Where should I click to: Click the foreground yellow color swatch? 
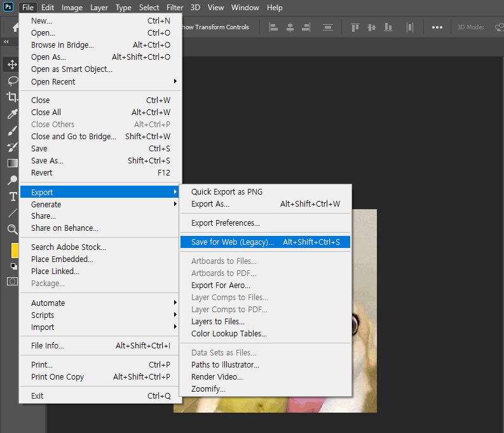15,251
